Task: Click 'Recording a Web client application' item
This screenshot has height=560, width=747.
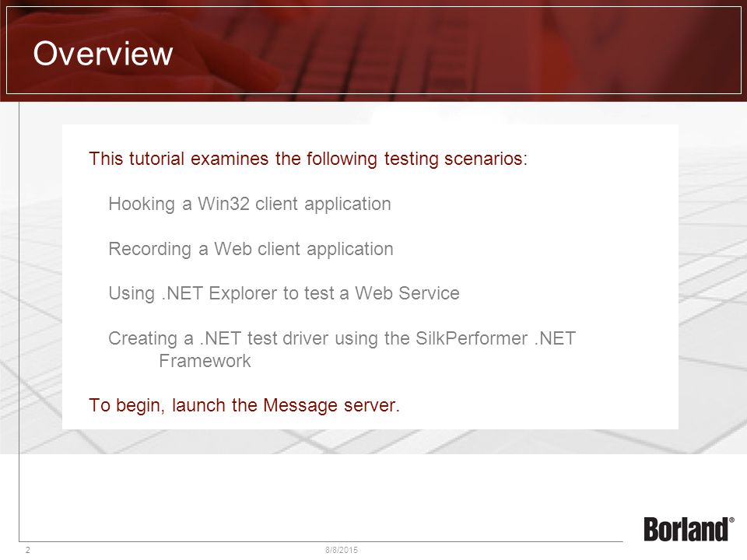Action: tap(251, 249)
